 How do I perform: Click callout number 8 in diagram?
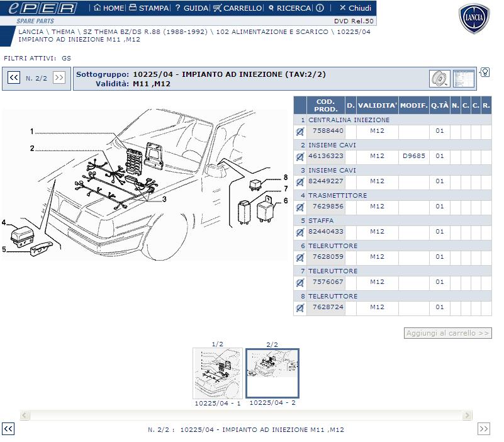tap(286, 178)
